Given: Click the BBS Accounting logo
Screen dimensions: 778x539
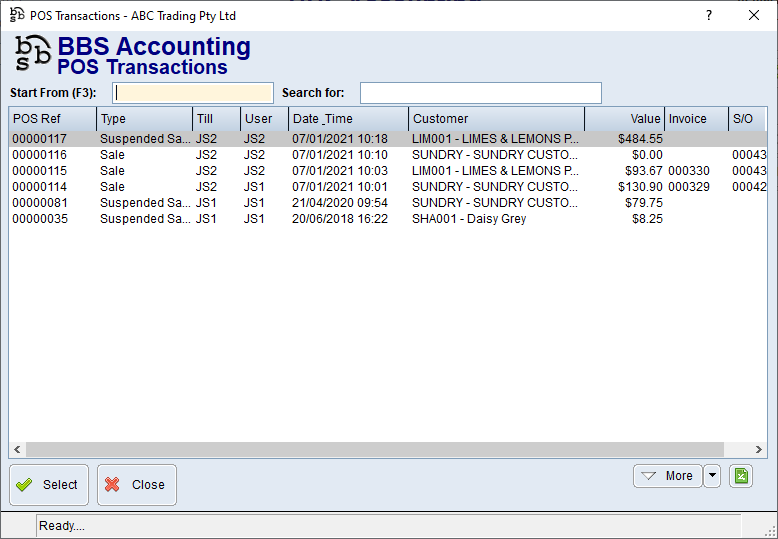Looking at the screenshot, I should pyautogui.click(x=31, y=56).
